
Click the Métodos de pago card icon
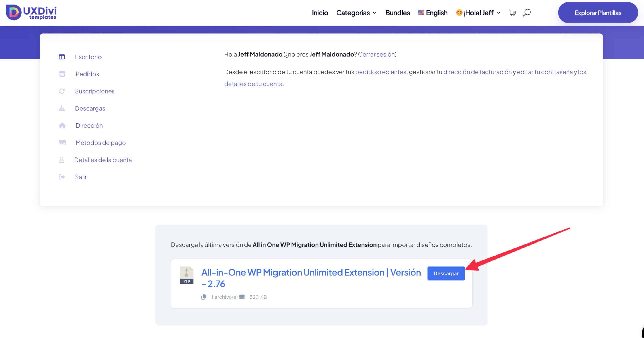coord(62,143)
